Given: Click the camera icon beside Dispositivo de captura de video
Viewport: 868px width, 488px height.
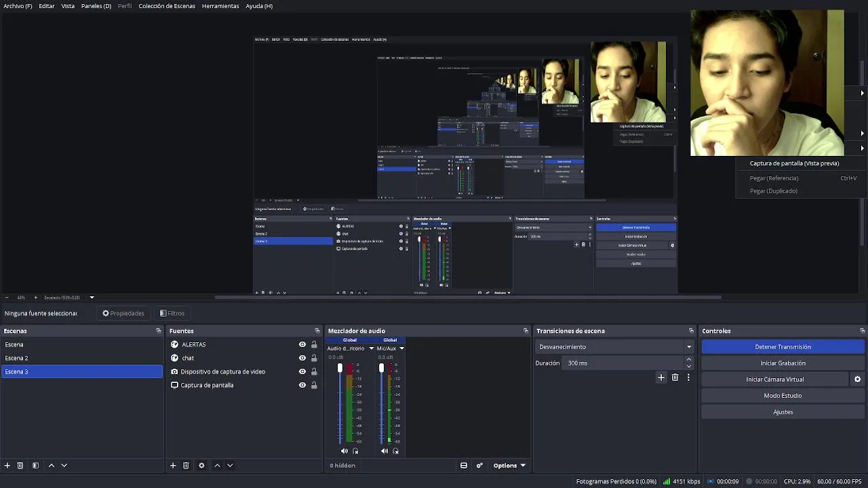Looking at the screenshot, I should pyautogui.click(x=174, y=371).
